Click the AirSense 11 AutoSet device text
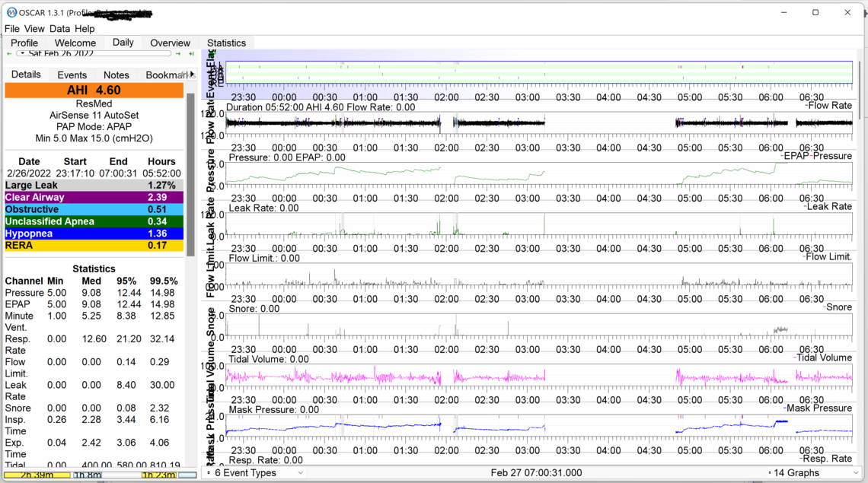Viewport: 868px width, 483px height. click(94, 116)
